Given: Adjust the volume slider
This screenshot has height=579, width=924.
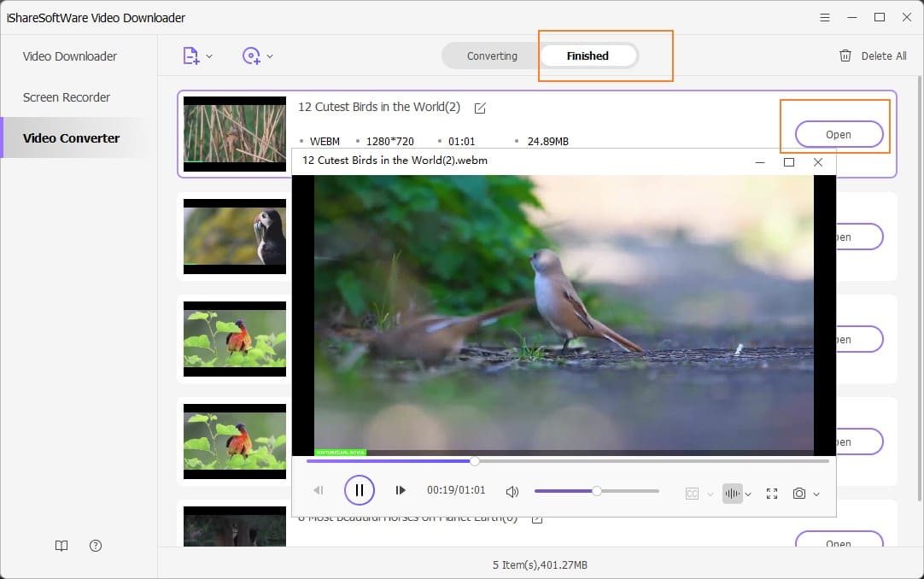Looking at the screenshot, I should click(x=596, y=490).
